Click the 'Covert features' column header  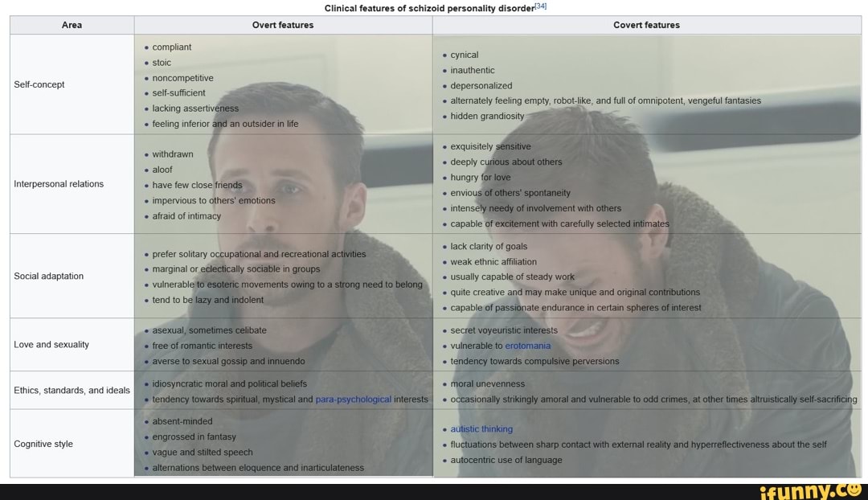(646, 25)
